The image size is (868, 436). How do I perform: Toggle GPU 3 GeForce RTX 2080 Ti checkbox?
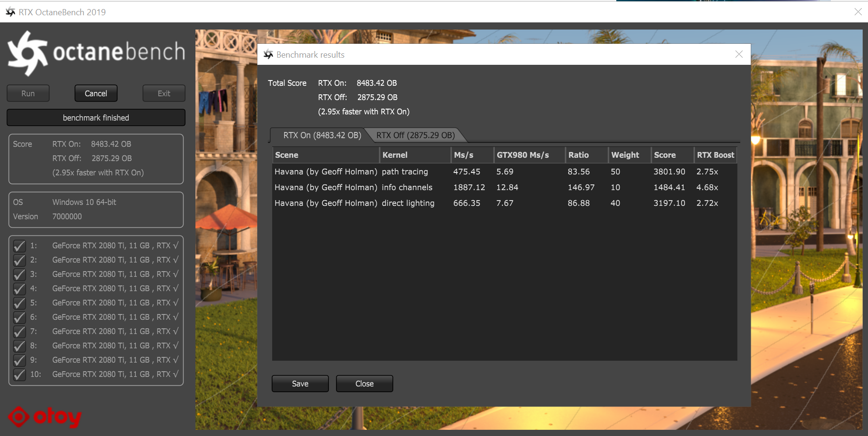(x=20, y=274)
